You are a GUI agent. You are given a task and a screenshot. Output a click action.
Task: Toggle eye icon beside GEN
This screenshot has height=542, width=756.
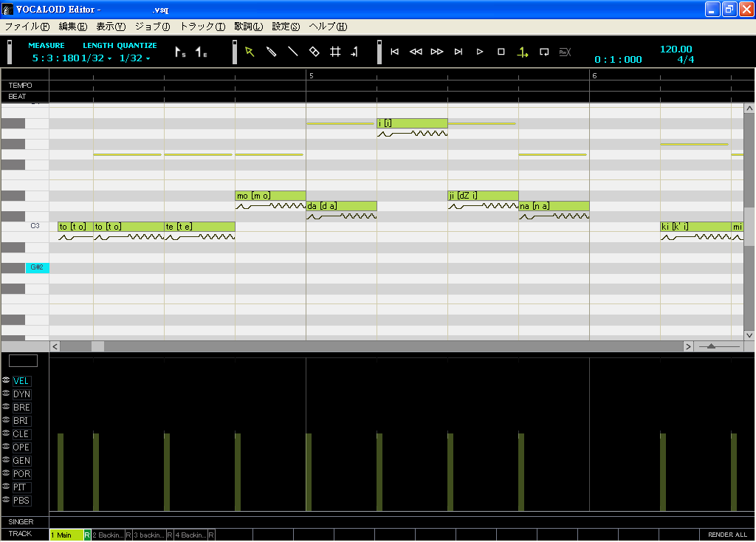pyautogui.click(x=6, y=460)
